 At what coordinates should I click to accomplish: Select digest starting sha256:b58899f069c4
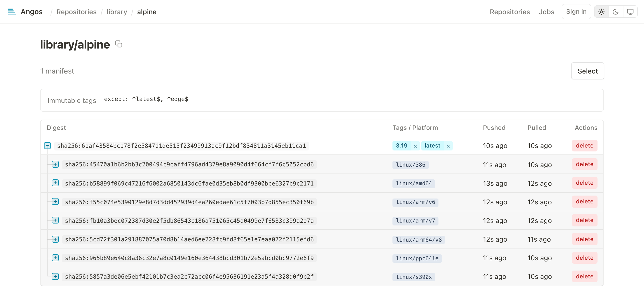click(x=189, y=183)
